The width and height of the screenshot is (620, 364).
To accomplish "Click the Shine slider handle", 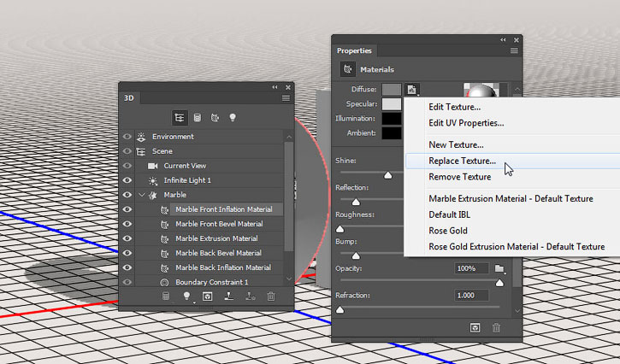I will pyautogui.click(x=388, y=175).
